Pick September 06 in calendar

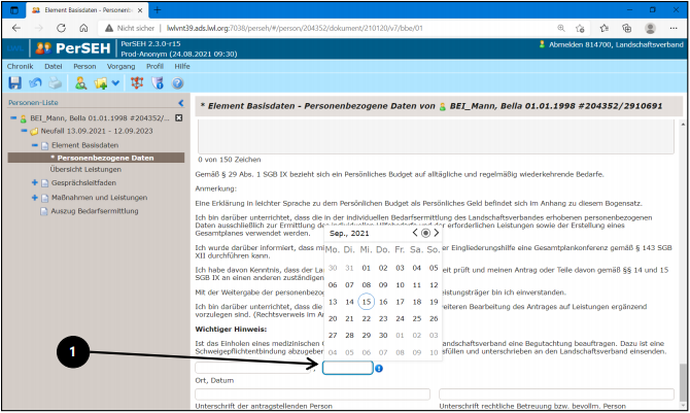[333, 285]
